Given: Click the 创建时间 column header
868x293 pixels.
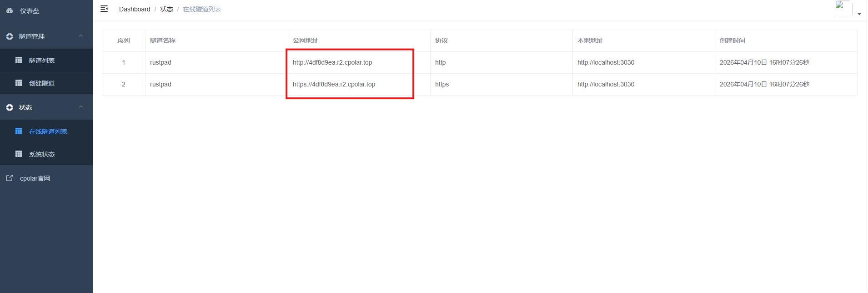Looking at the screenshot, I should (733, 40).
